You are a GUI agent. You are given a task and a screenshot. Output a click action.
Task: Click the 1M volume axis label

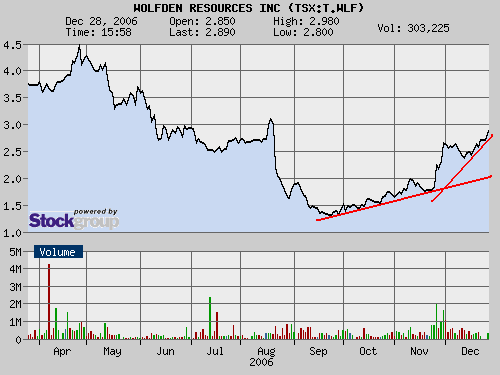(15, 322)
